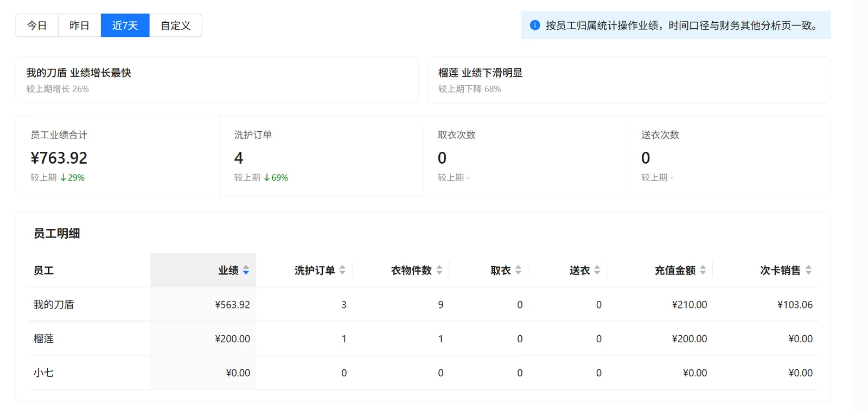Sort by 充值金额 column sort icon
This screenshot has height=410, width=868.
click(x=703, y=270)
